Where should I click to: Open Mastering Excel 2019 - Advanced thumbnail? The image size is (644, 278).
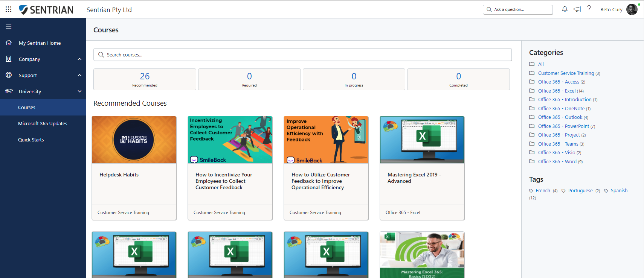[x=422, y=140]
